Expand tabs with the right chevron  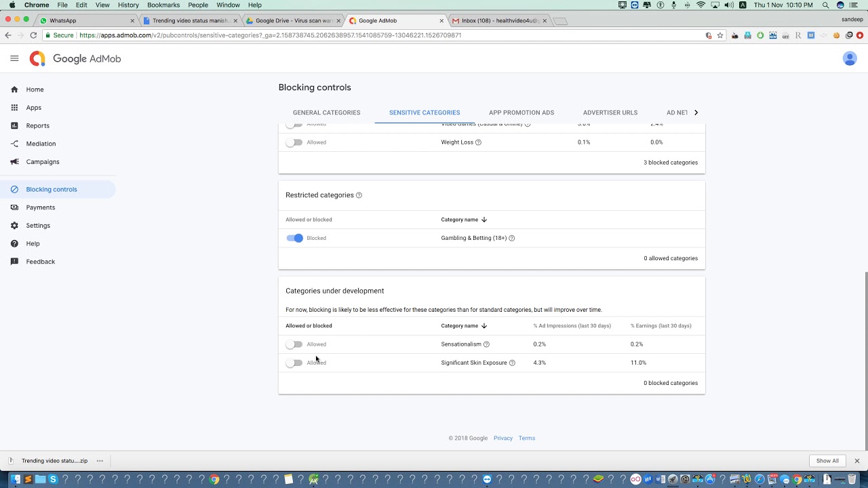coord(696,113)
